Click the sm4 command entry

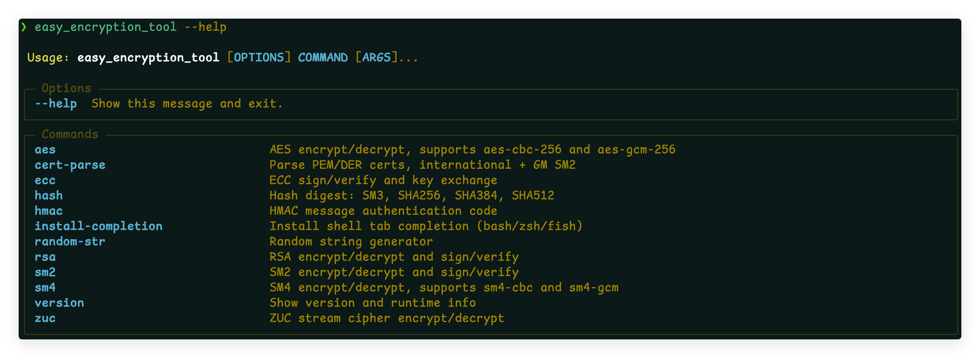tap(45, 288)
